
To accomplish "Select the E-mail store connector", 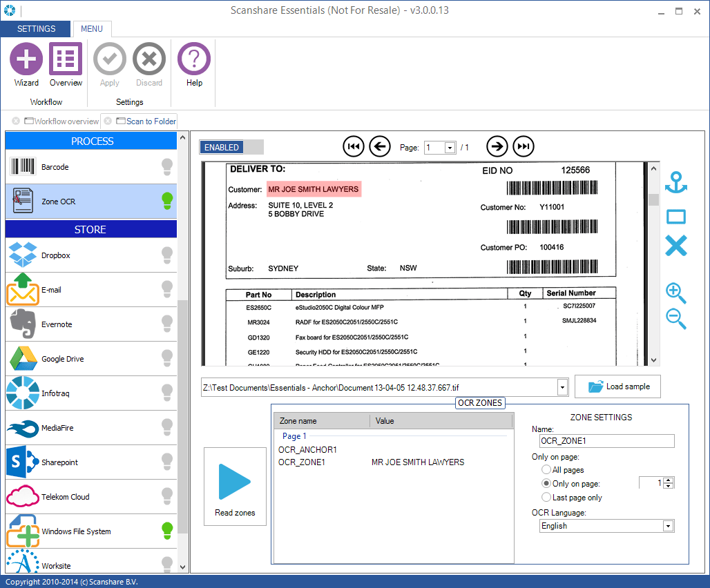I will [91, 290].
